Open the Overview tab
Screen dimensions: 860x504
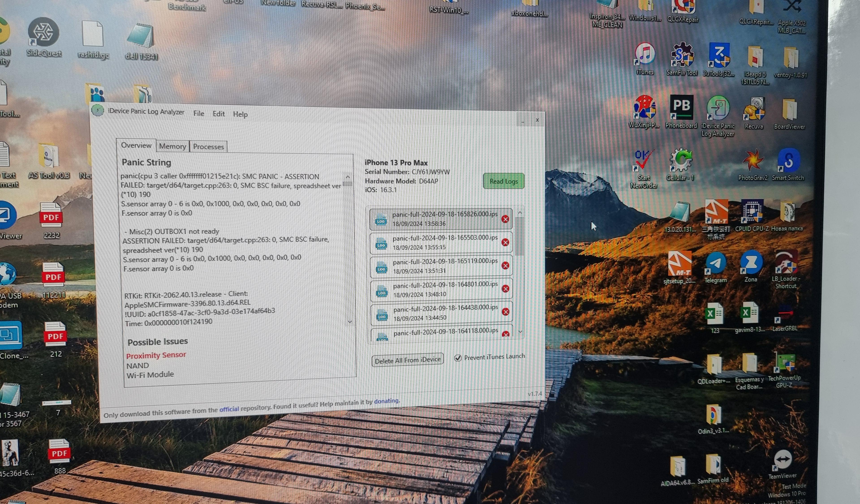tap(136, 145)
